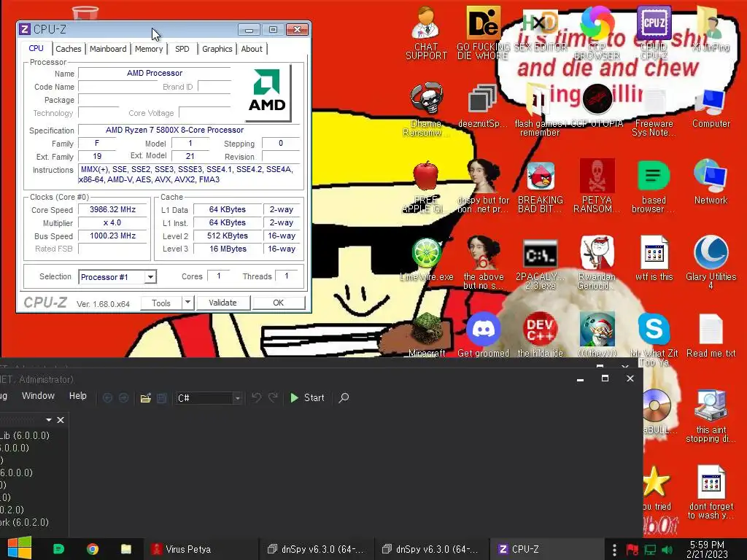Click the dnSpy redo arrow icon
Image resolution: width=747 pixels, height=560 pixels.
(x=273, y=397)
